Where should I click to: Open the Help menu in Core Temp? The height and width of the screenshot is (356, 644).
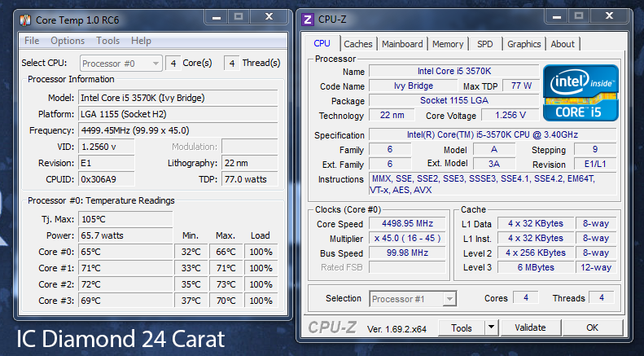click(141, 41)
